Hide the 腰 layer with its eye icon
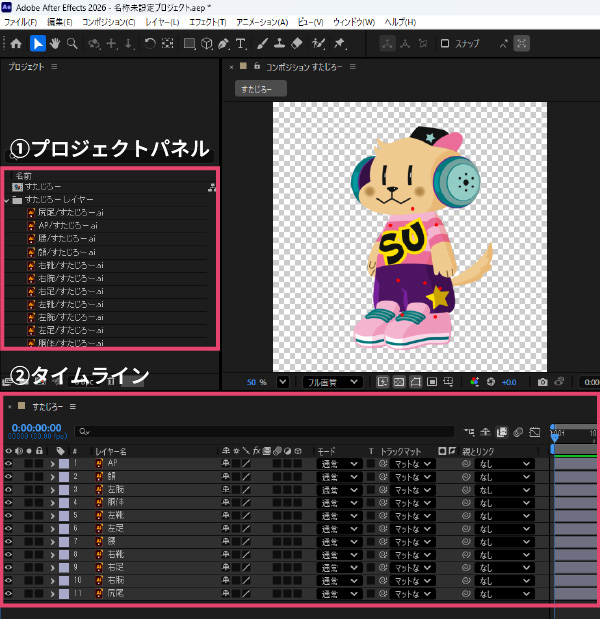The image size is (600, 620). tap(8, 542)
